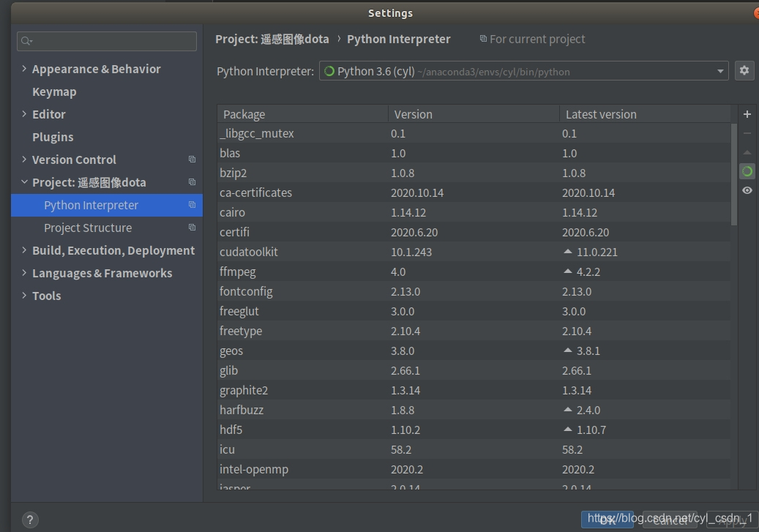Click version 10.1.243 of cudatoolkit
The height and width of the screenshot is (532, 759).
[411, 252]
